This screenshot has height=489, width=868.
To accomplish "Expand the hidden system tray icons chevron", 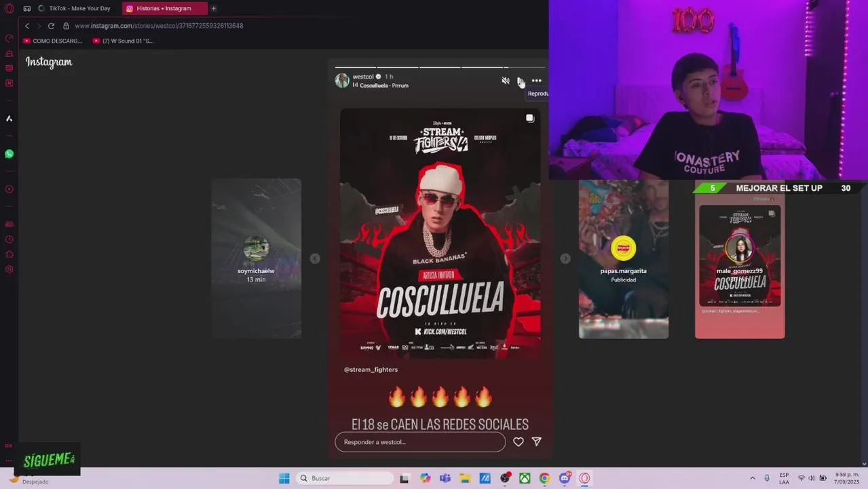I will [752, 478].
